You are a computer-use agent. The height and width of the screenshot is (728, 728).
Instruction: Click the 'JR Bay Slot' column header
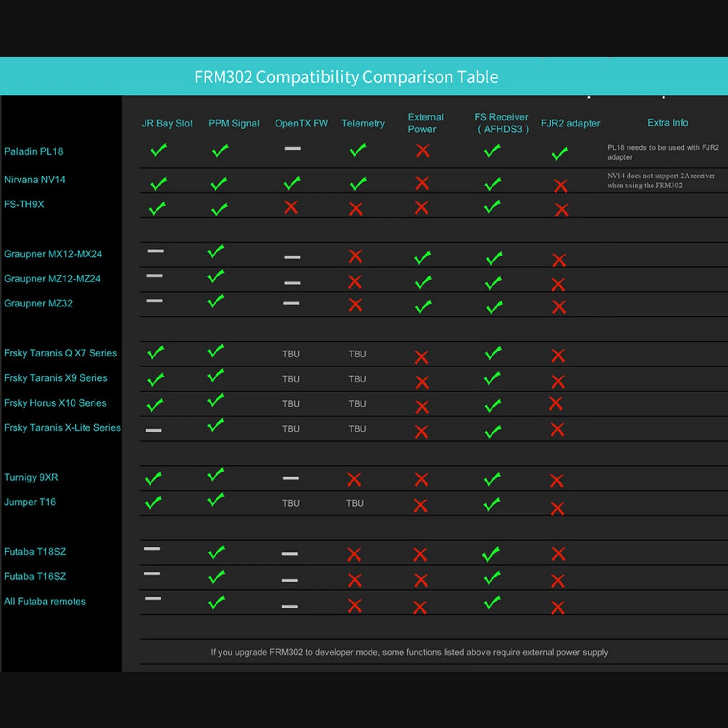click(x=167, y=123)
